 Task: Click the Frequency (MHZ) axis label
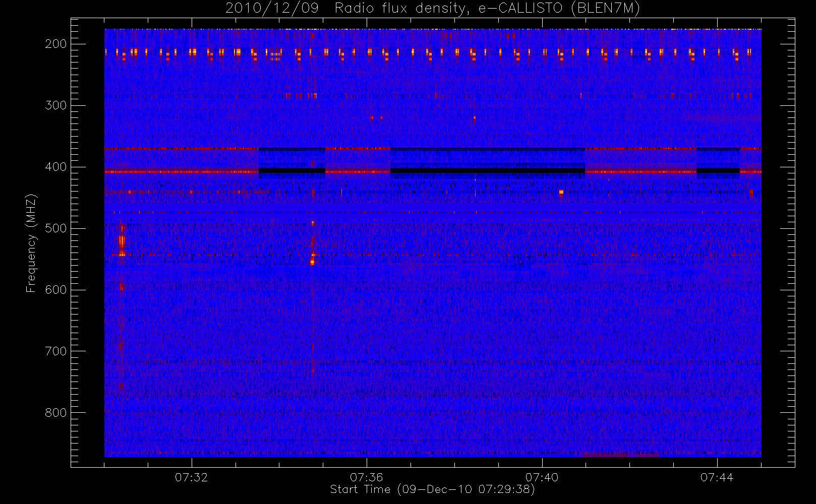pyautogui.click(x=31, y=243)
